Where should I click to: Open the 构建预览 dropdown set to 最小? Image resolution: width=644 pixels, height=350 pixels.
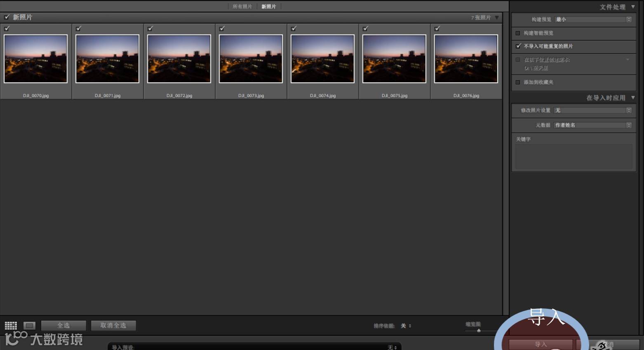click(x=593, y=19)
